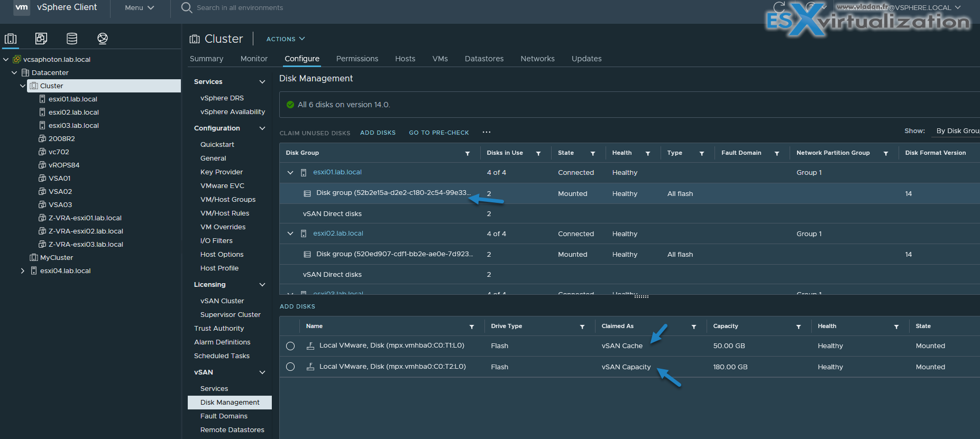The height and width of the screenshot is (439, 980).
Task: Select the vROPS84 virtual machine
Action: (x=63, y=165)
